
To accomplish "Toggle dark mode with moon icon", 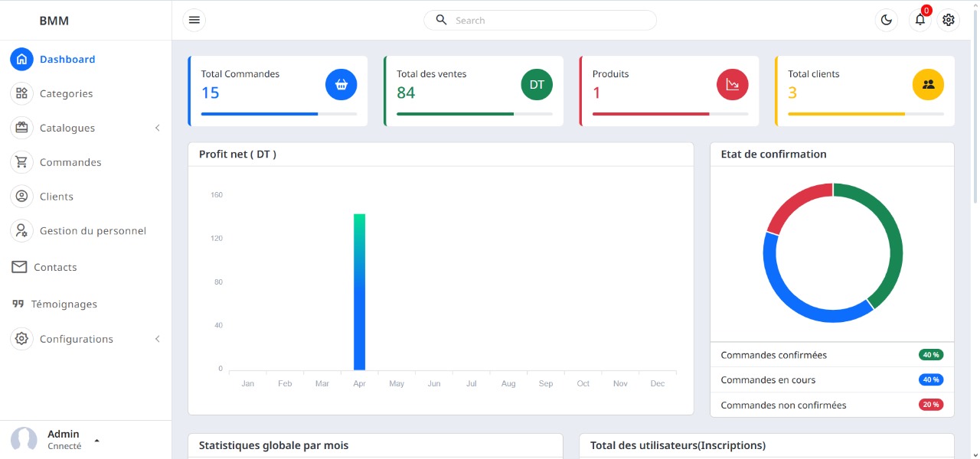I will 887,20.
